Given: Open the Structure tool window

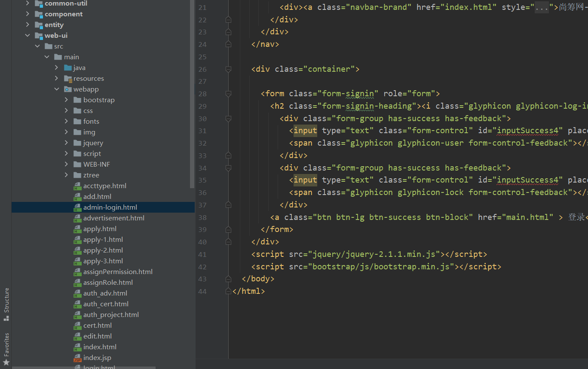Looking at the screenshot, I should click(x=6, y=304).
